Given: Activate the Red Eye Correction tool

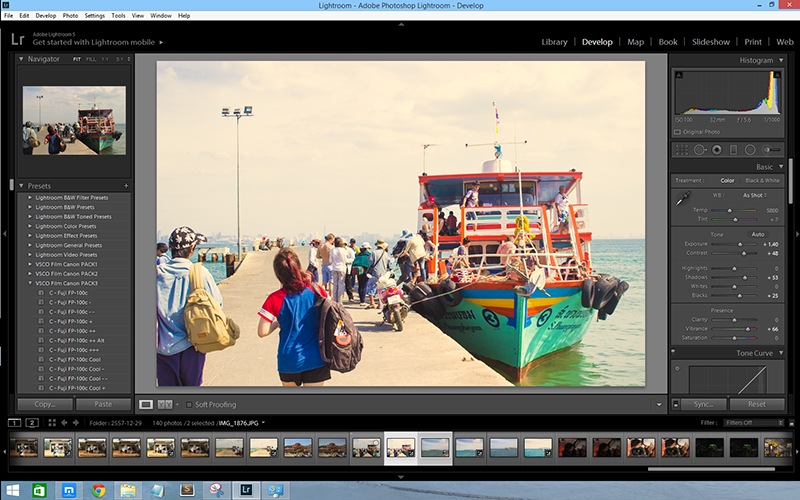Looking at the screenshot, I should [x=716, y=149].
